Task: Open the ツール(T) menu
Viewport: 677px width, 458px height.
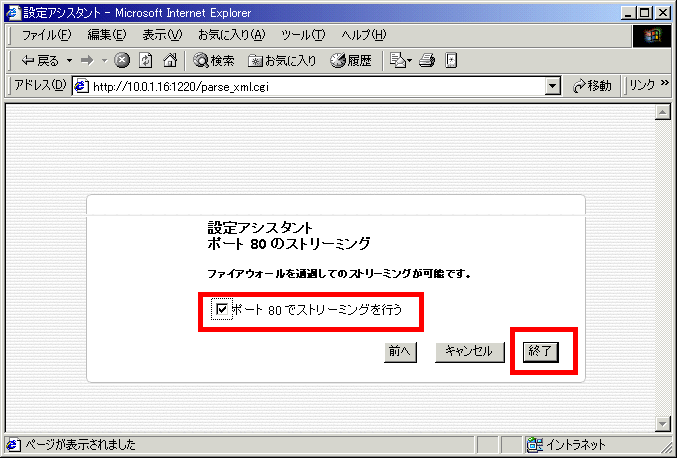Action: (303, 35)
